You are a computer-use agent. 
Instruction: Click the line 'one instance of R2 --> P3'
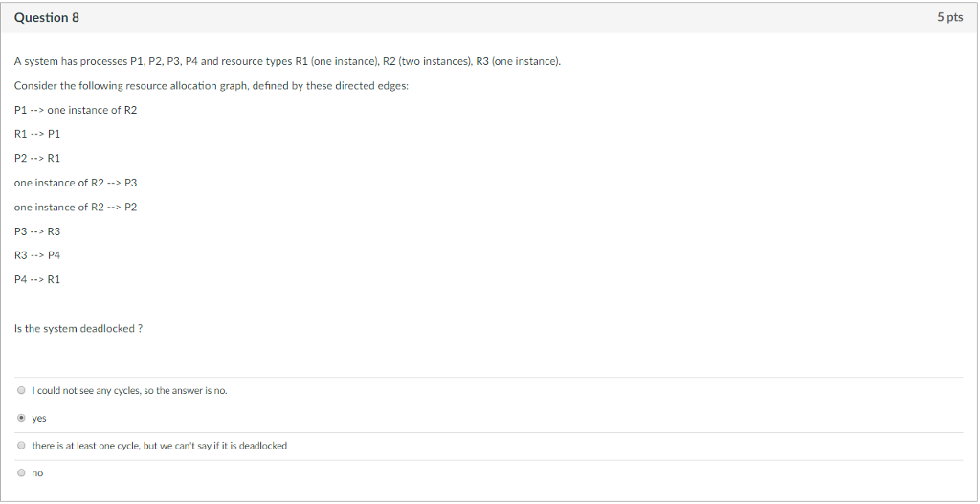coord(76,183)
